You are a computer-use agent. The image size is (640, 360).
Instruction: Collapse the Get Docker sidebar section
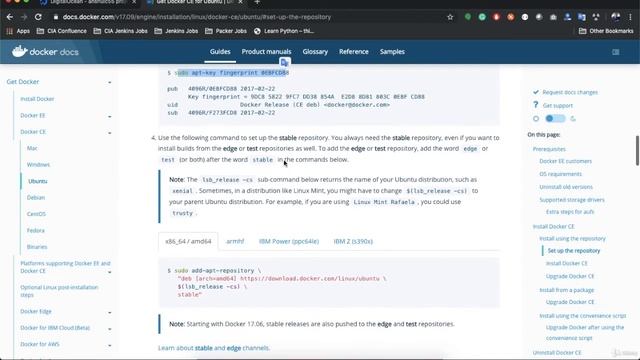(x=109, y=82)
